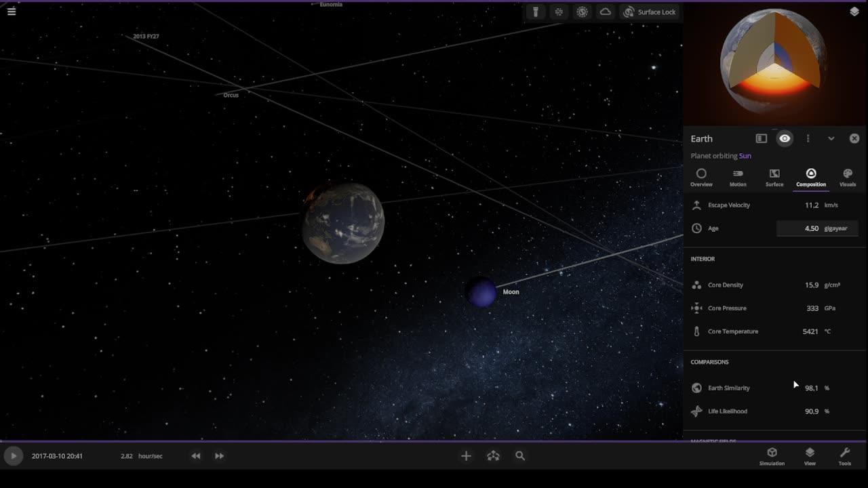Click the COMPARISONS section header
The width and height of the screenshot is (868, 488).
click(x=709, y=362)
